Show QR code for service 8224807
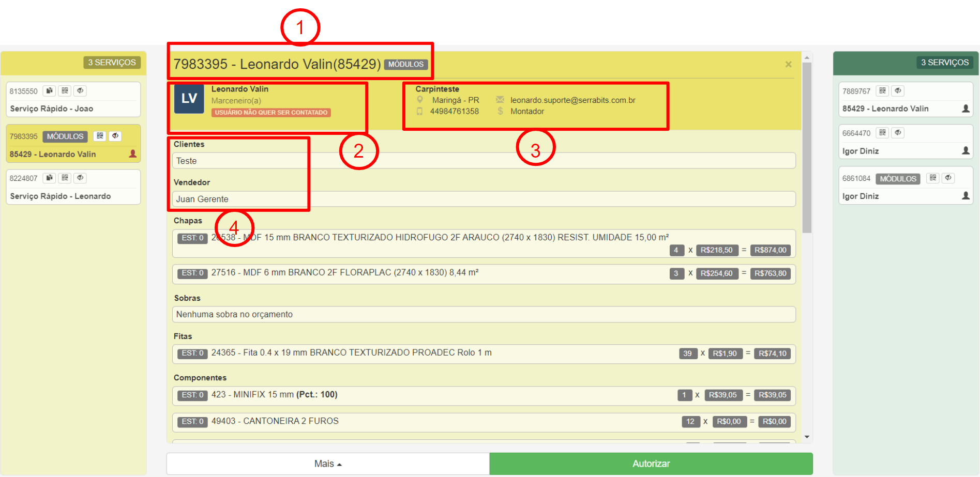 point(65,178)
